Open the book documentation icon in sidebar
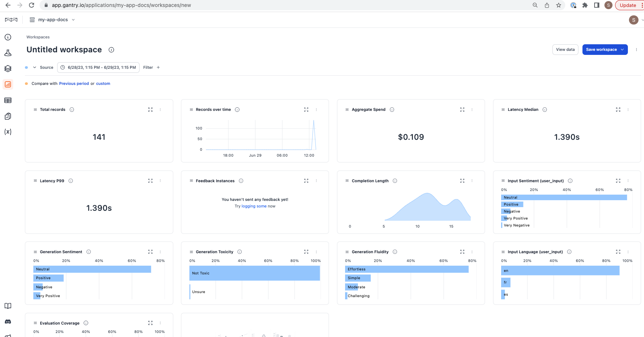 8,306
